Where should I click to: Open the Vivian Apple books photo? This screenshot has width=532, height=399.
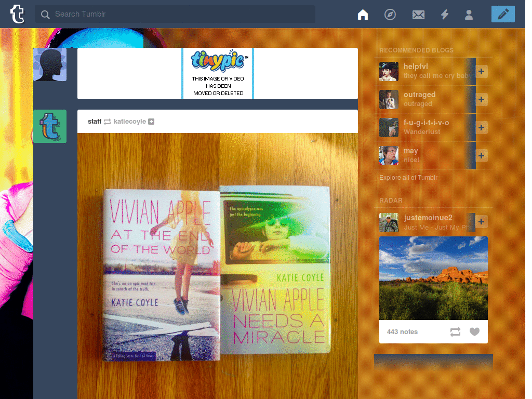coord(218,266)
